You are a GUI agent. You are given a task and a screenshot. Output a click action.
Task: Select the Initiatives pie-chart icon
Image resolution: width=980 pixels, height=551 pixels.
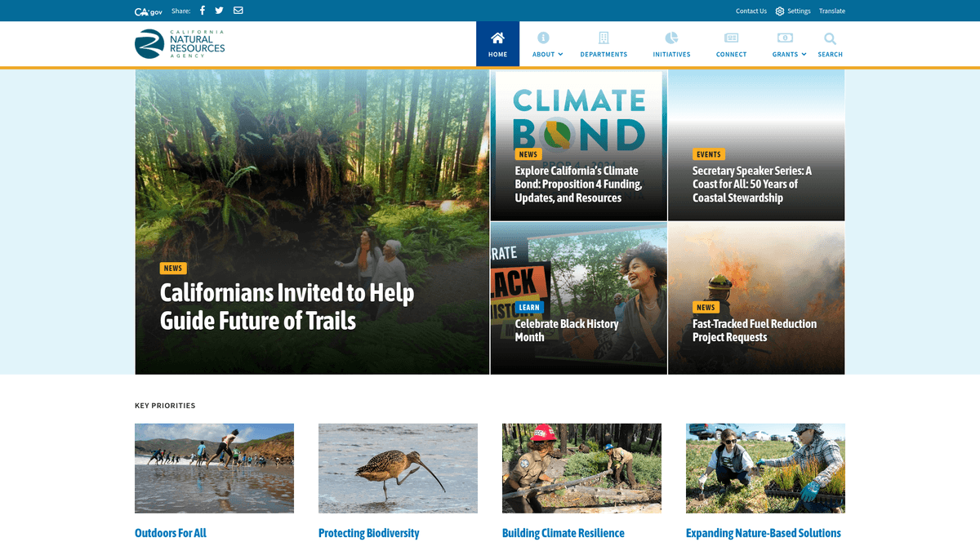(671, 38)
